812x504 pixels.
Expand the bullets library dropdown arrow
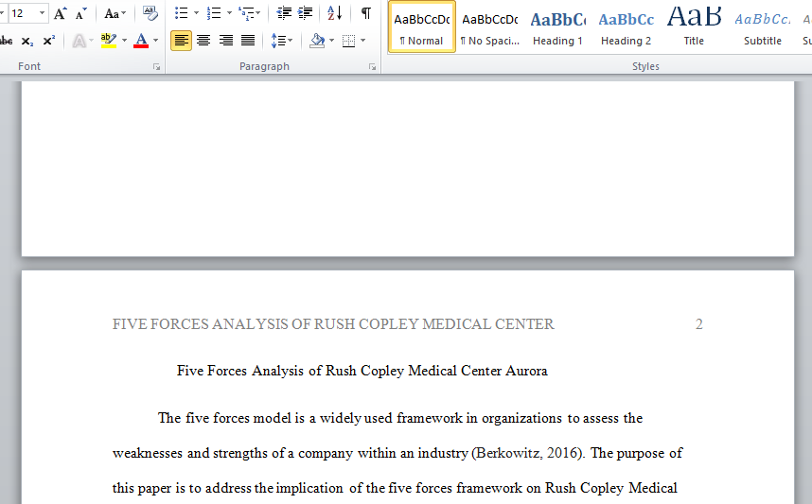click(196, 13)
